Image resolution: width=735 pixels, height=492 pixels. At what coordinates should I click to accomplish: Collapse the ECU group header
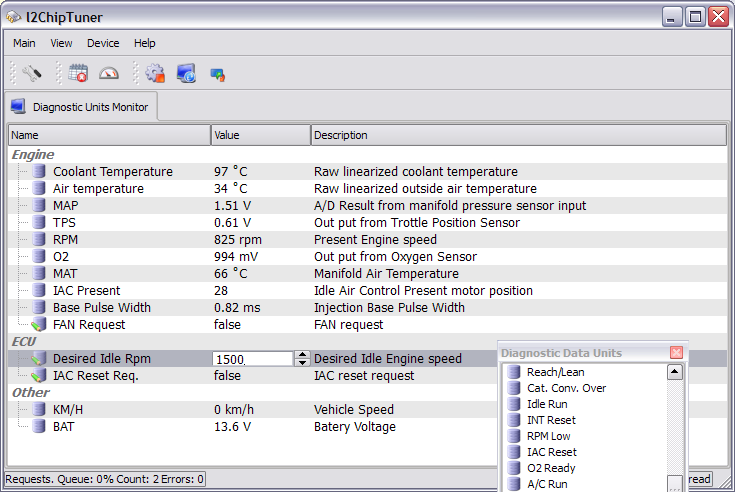click(x=23, y=342)
